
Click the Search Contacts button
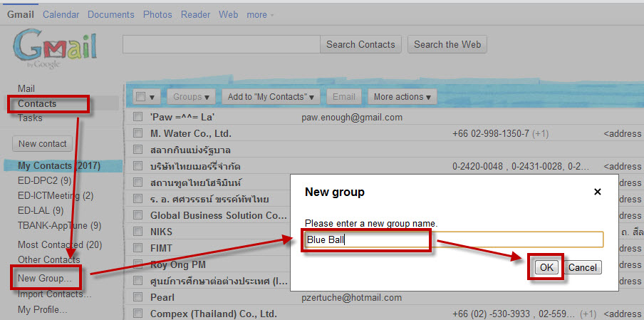coord(360,44)
